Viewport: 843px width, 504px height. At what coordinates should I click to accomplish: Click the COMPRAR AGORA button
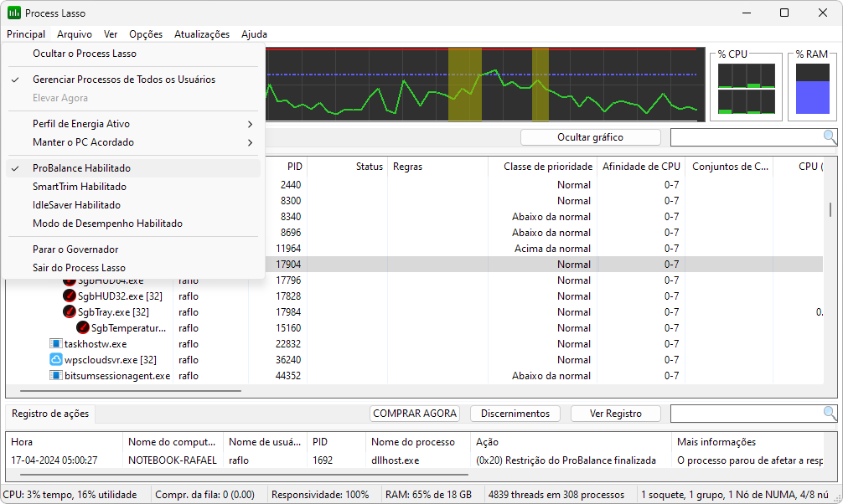click(x=415, y=414)
